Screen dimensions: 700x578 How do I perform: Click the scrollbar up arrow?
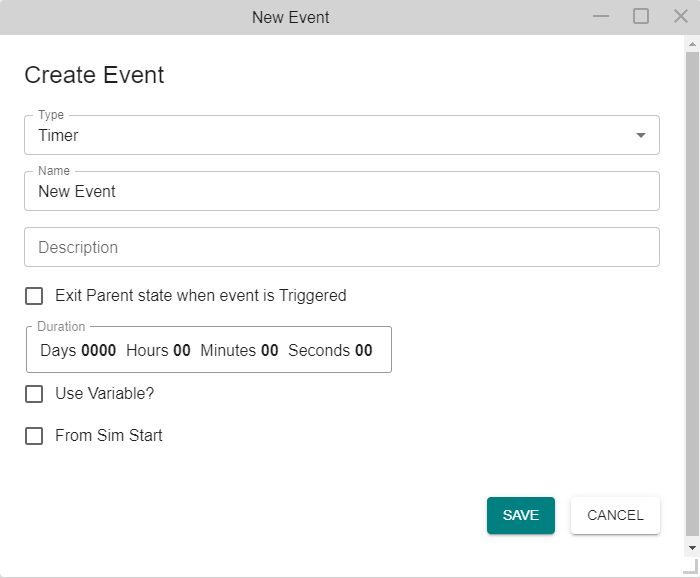pyautogui.click(x=692, y=44)
